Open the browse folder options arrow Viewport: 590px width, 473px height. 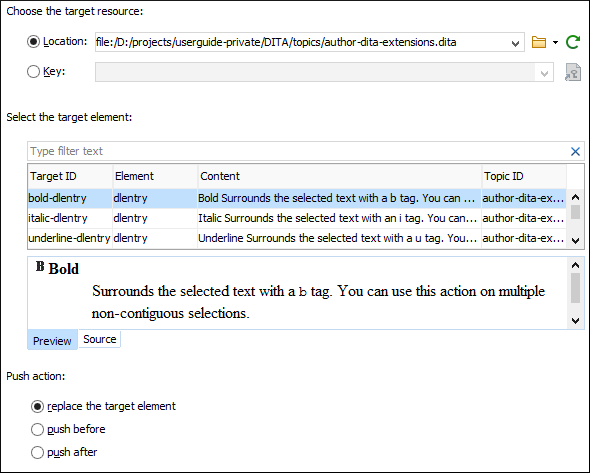click(x=555, y=42)
